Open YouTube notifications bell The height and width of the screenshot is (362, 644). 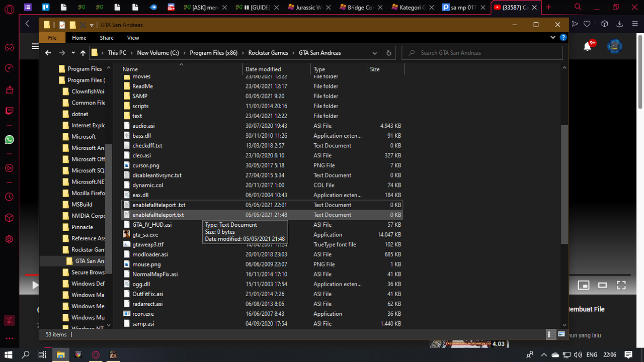pyautogui.click(x=587, y=46)
